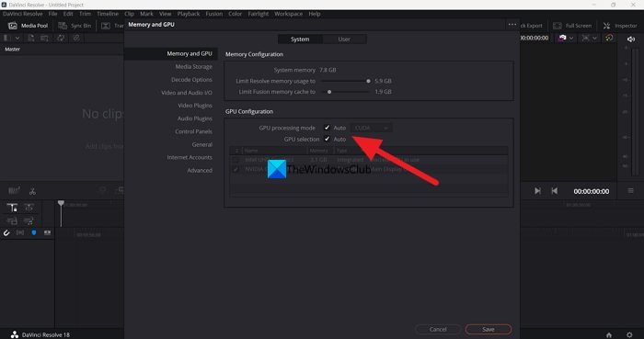Viewport: 644px width, 339px height.
Task: Click the video track add icon
Action: point(12,220)
